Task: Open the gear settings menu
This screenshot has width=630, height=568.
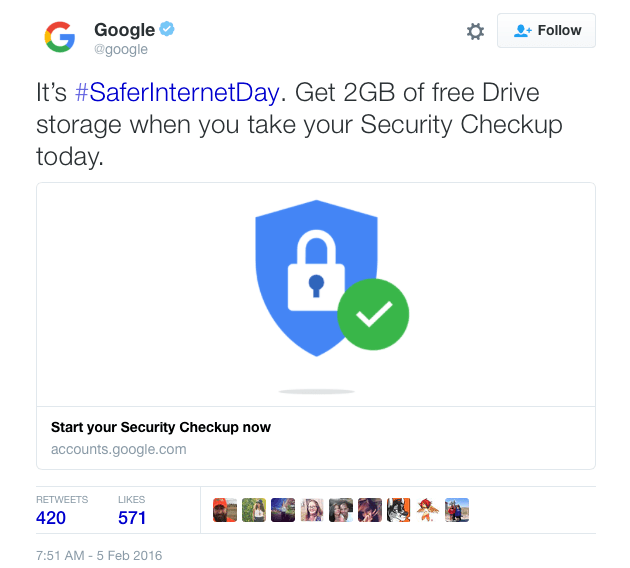Action: tap(475, 31)
